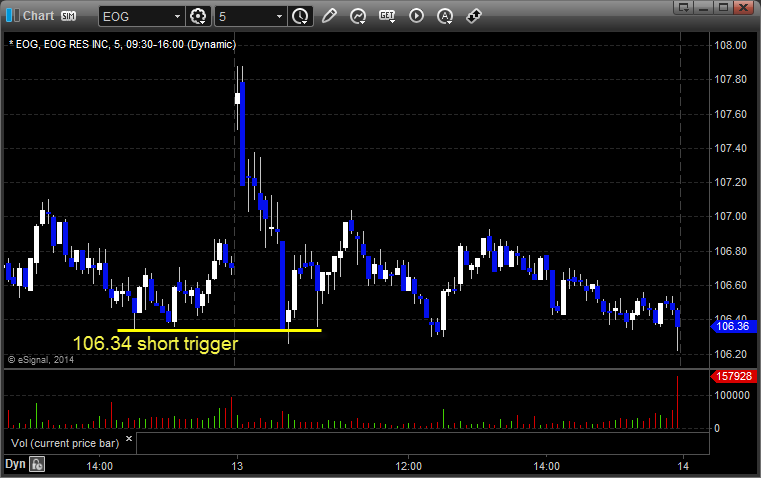This screenshot has width=761, height=478.
Task: Click the 108.00 price axis label
Action: [x=730, y=45]
